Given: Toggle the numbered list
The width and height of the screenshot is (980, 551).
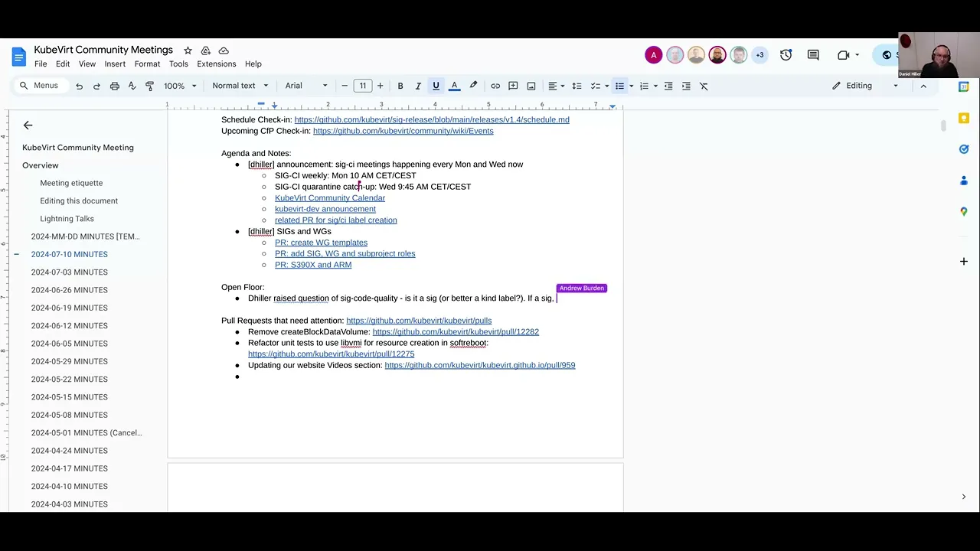Looking at the screenshot, I should 644,86.
